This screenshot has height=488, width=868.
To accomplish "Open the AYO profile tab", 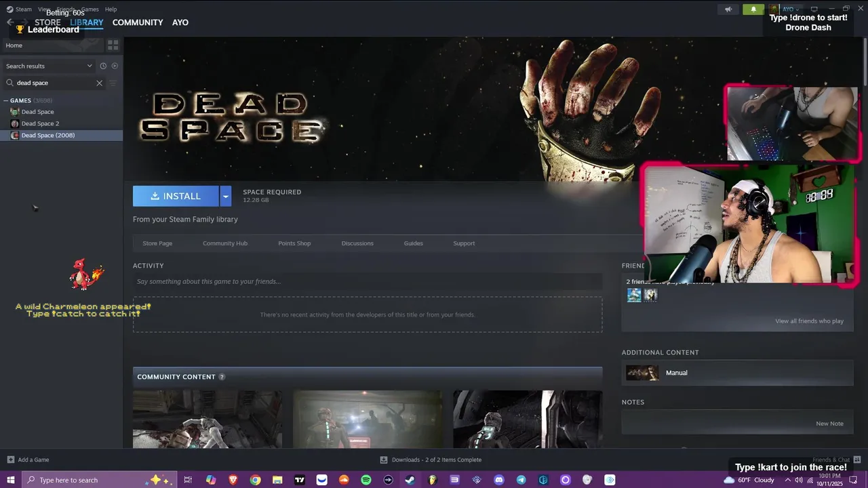I will coord(180,22).
